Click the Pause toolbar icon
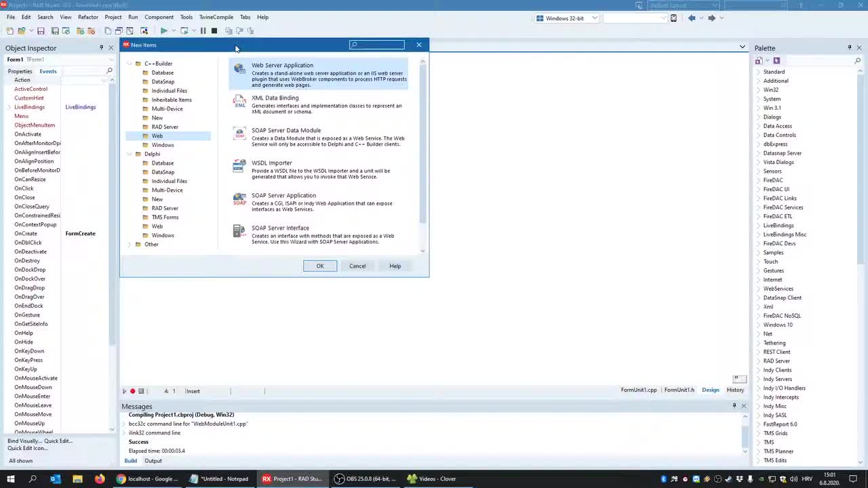Screen dimensions: 868x488 [x=203, y=30]
